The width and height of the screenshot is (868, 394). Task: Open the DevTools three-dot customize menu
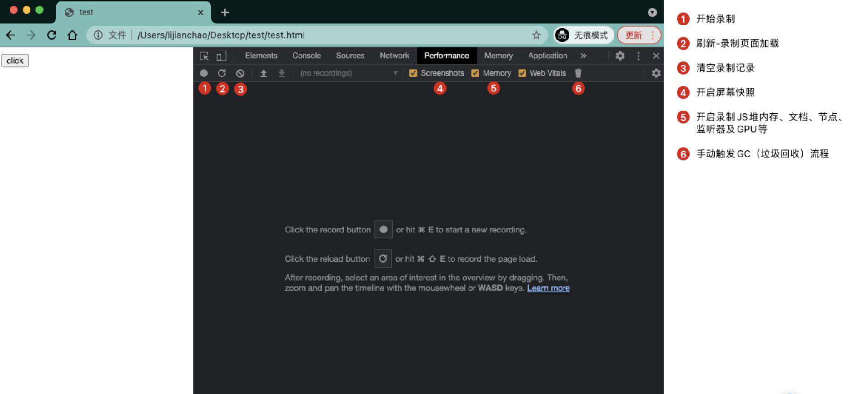click(639, 56)
